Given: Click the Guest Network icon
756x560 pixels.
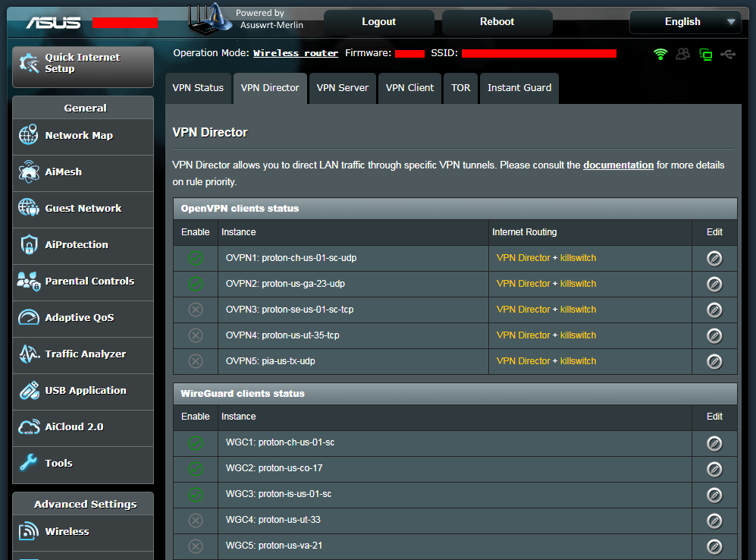Looking at the screenshot, I should [29, 208].
